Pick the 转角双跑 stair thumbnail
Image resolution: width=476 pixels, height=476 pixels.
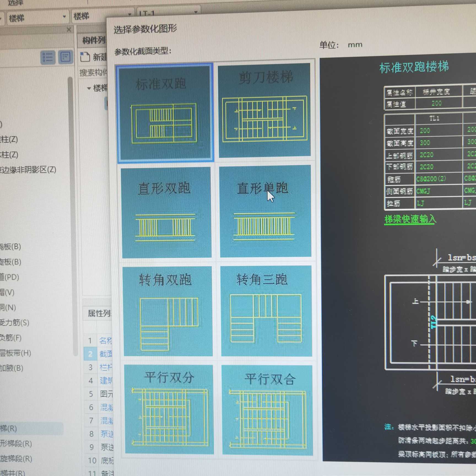(x=168, y=311)
